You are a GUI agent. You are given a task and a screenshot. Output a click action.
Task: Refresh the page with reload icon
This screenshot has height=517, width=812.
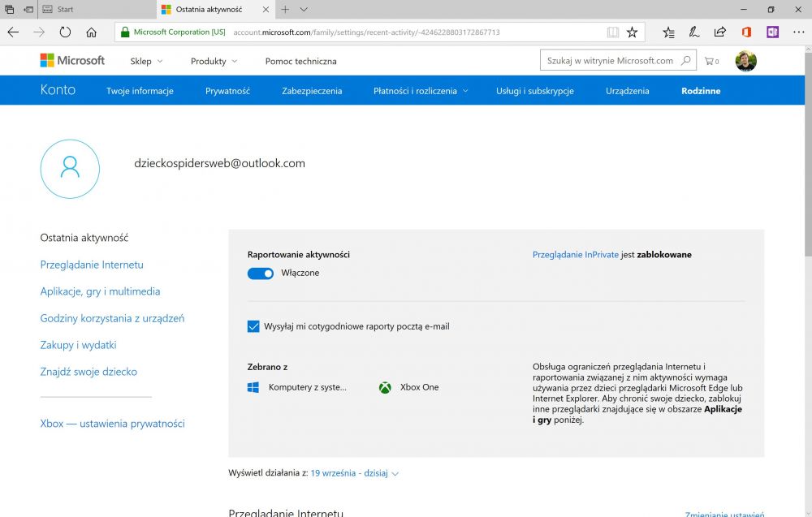(65, 32)
